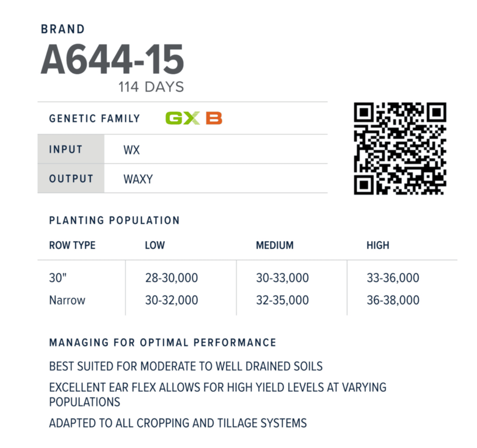Click the LOW column header

(155, 245)
